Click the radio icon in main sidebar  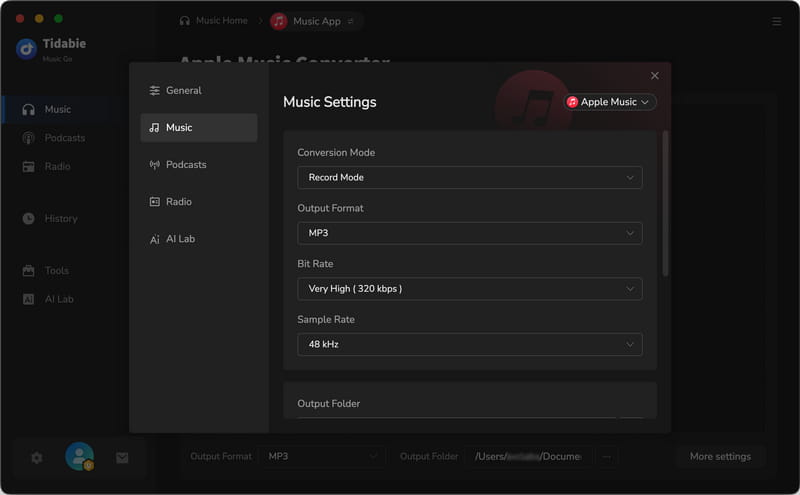(x=29, y=166)
